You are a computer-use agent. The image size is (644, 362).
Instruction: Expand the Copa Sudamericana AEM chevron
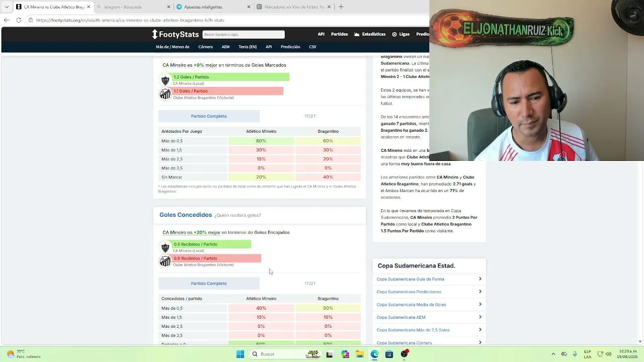(480, 317)
